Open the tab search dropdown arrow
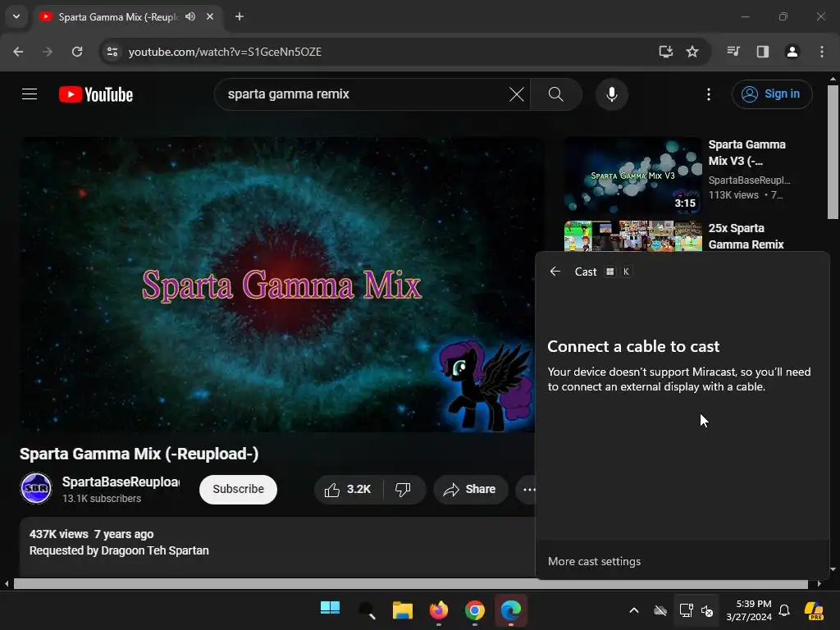Viewport: 840px width, 630px height. (16, 16)
